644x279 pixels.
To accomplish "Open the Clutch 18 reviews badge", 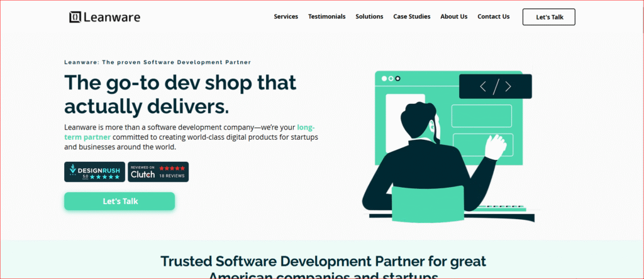I will (158, 171).
